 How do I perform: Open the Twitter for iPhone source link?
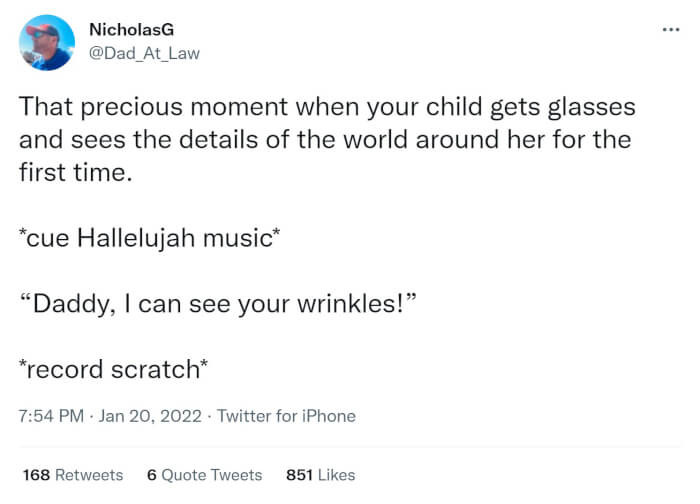click(286, 416)
